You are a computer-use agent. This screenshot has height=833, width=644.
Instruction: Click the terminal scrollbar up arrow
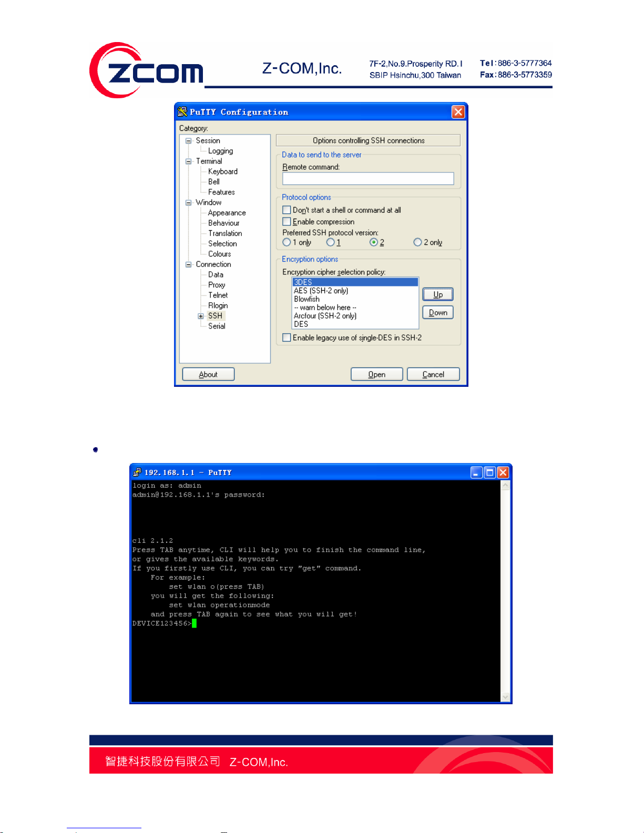(505, 486)
